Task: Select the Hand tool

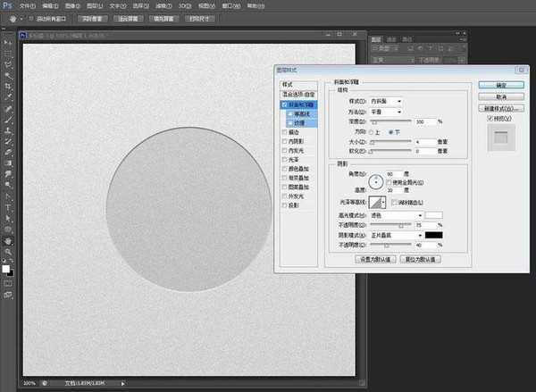Action: tap(8, 240)
